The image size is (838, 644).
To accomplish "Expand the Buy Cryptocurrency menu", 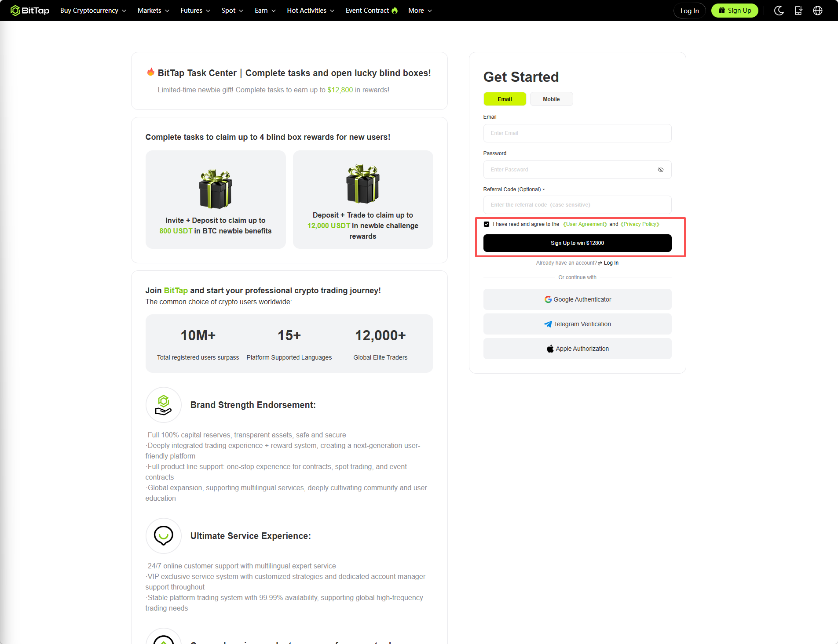I will [x=93, y=11].
